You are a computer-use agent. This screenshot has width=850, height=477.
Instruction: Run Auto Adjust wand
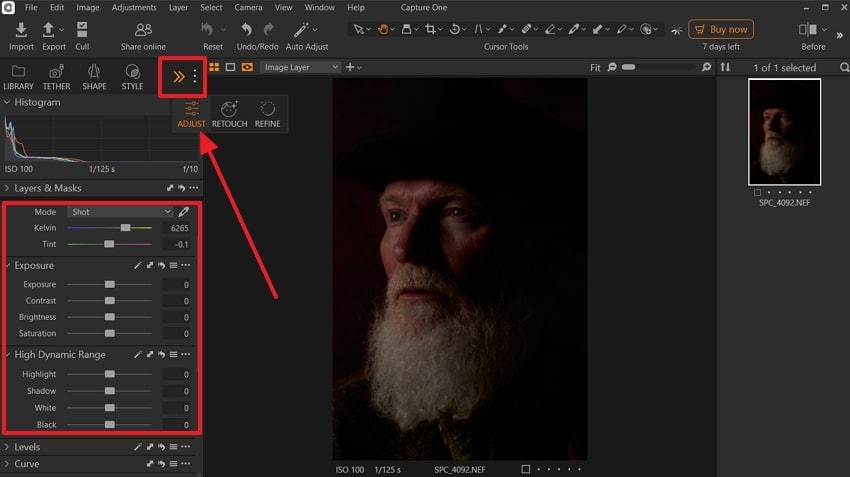click(x=301, y=29)
